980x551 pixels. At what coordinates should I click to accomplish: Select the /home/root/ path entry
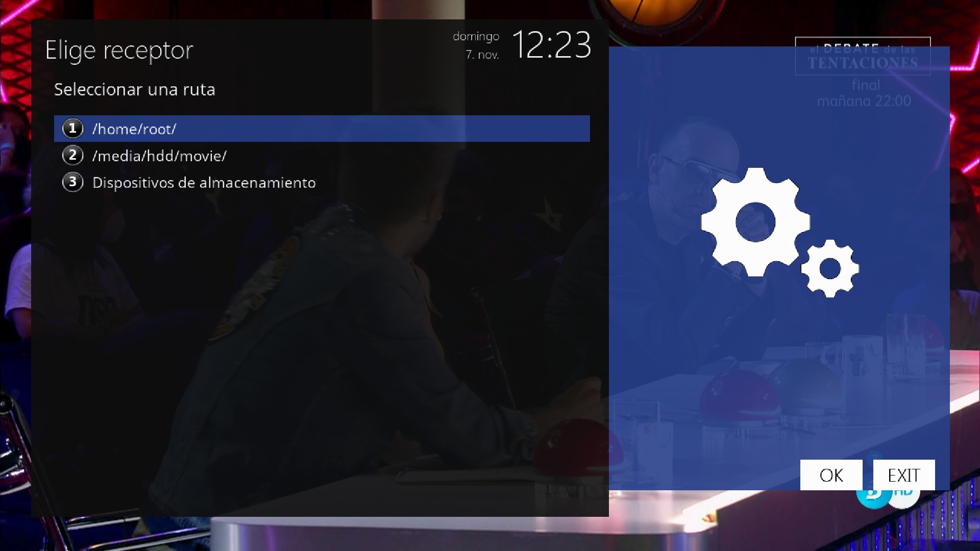134,129
